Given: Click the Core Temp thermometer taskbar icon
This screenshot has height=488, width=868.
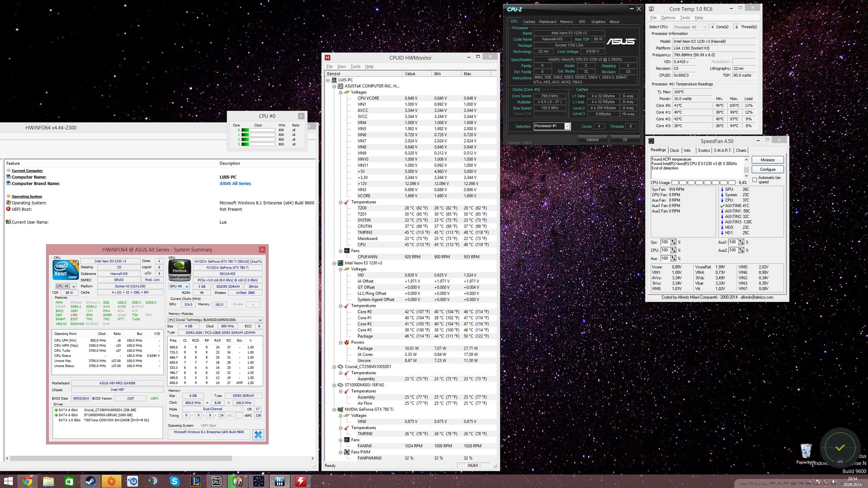Looking at the screenshot, I should point(237,481).
